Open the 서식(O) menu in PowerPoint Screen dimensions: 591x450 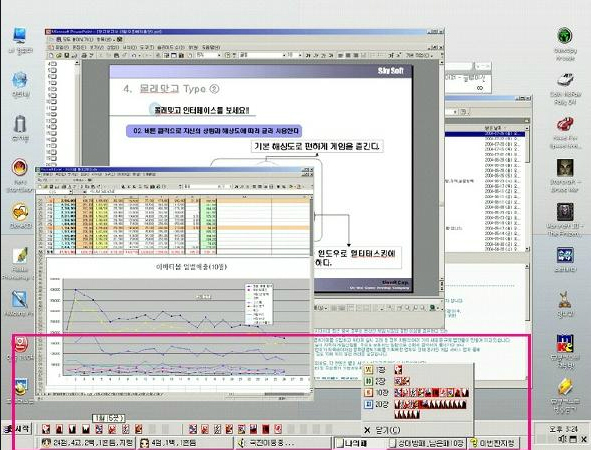pyautogui.click(x=130, y=47)
